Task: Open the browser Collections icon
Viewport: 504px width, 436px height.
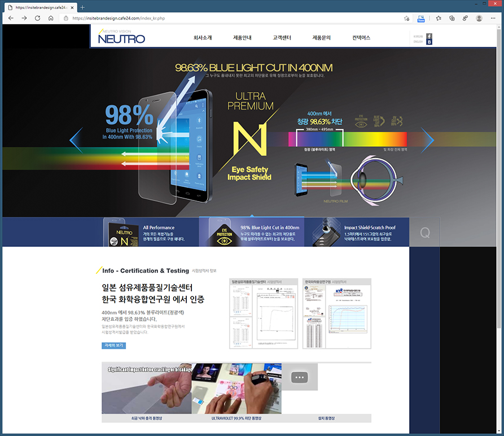Action: click(452, 18)
